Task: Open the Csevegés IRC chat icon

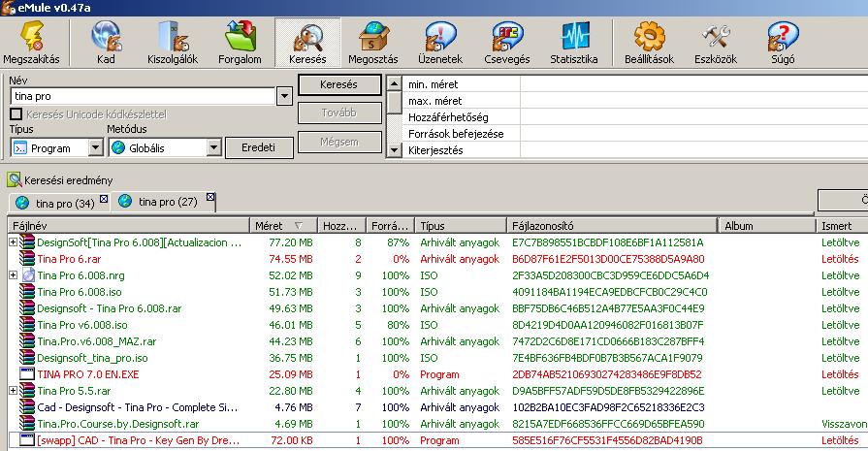Action: tap(507, 36)
